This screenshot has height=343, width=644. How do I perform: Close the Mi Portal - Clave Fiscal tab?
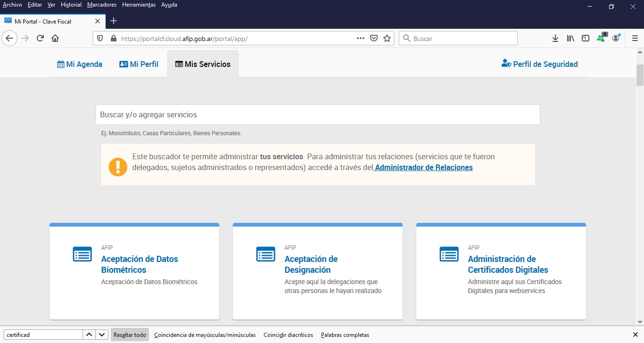point(98,21)
